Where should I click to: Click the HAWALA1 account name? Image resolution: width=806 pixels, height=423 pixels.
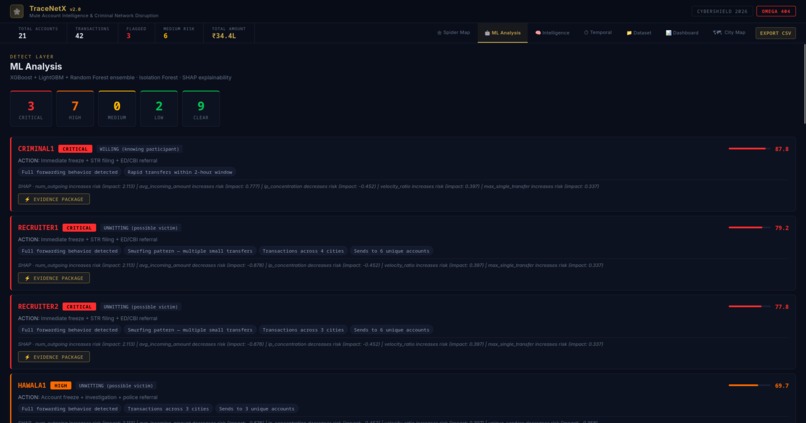click(32, 385)
